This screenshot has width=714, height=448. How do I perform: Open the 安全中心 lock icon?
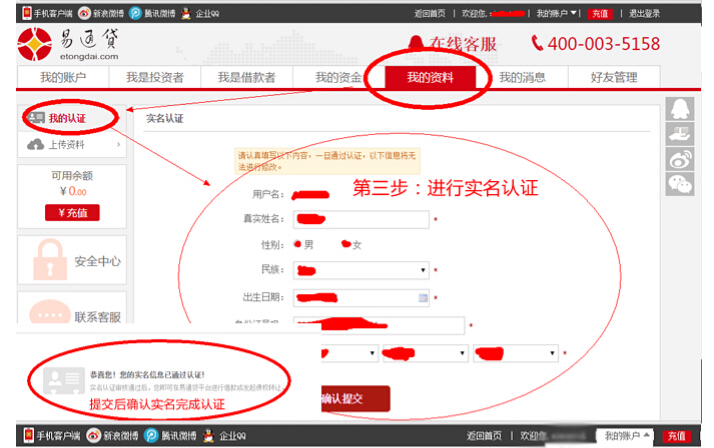click(43, 260)
